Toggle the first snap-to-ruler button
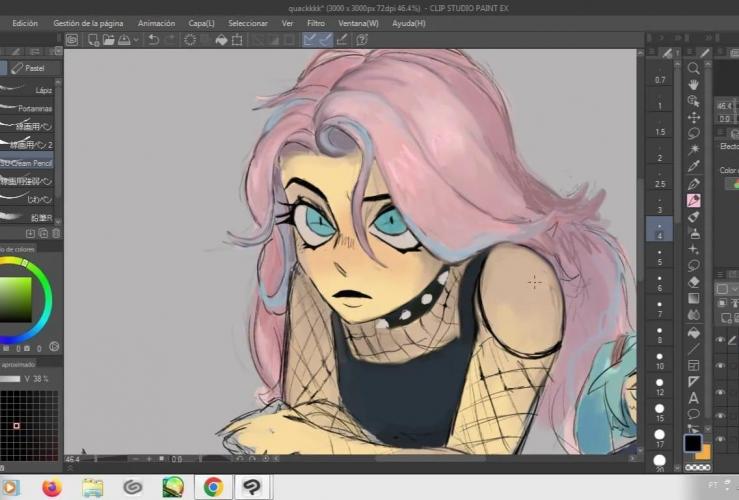 (309, 40)
